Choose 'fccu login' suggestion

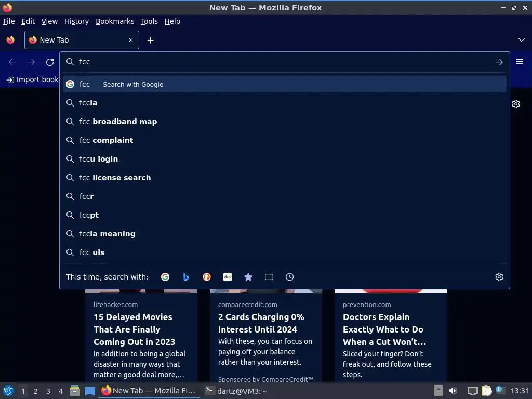(284, 159)
